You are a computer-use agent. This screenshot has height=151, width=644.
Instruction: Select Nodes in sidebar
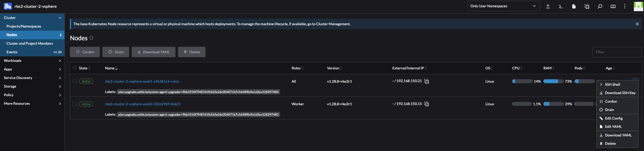(x=32, y=35)
